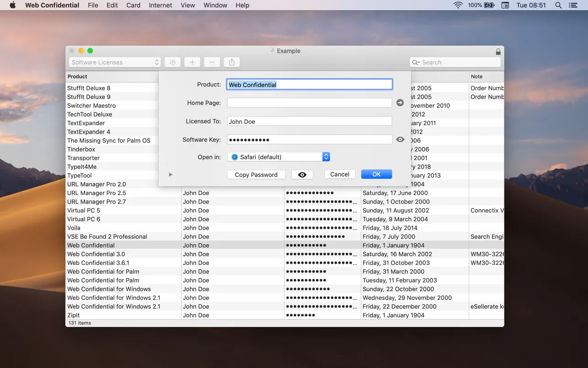Reveal Software Key with eye icon
Image resolution: width=588 pixels, height=368 pixels.
(x=400, y=140)
